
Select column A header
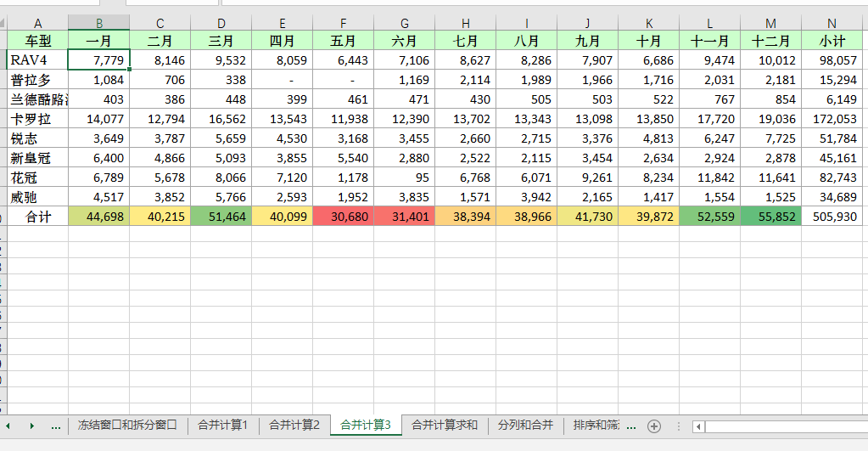coord(37,23)
